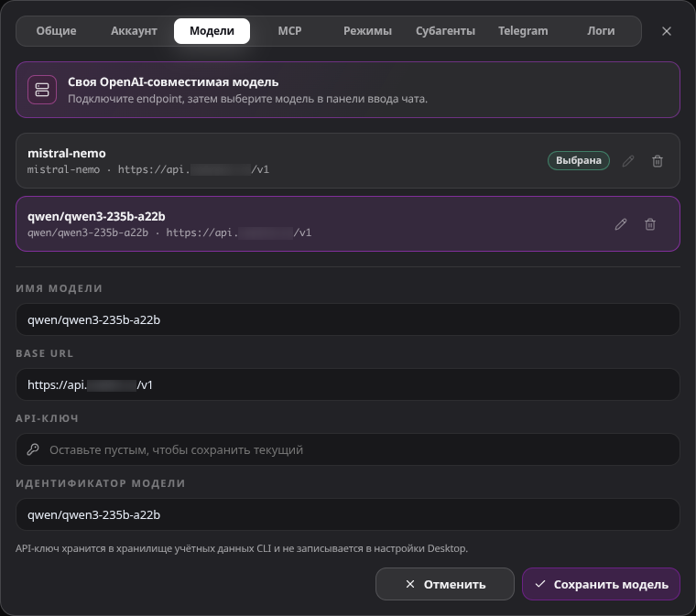Delete the qwen/qwen3-235b-a22b model

click(650, 224)
